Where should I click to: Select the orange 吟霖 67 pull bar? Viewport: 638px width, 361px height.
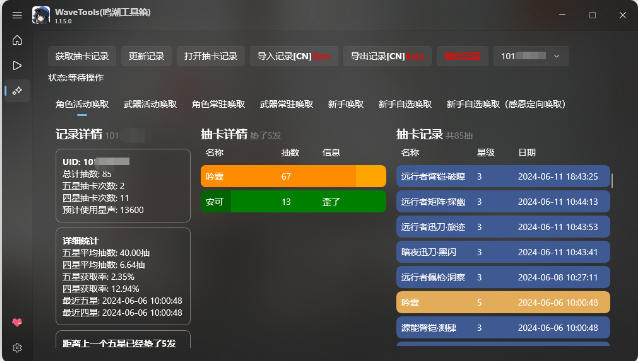click(293, 176)
